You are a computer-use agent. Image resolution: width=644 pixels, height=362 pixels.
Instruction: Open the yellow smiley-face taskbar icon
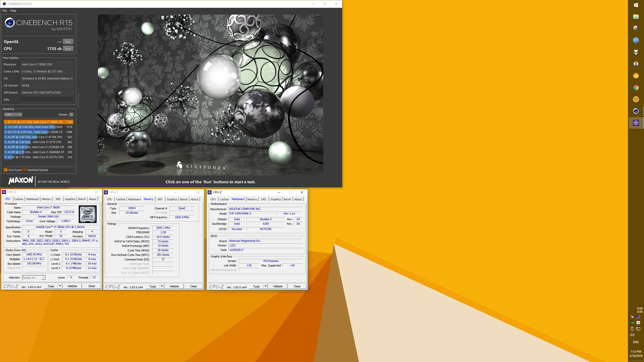(636, 99)
